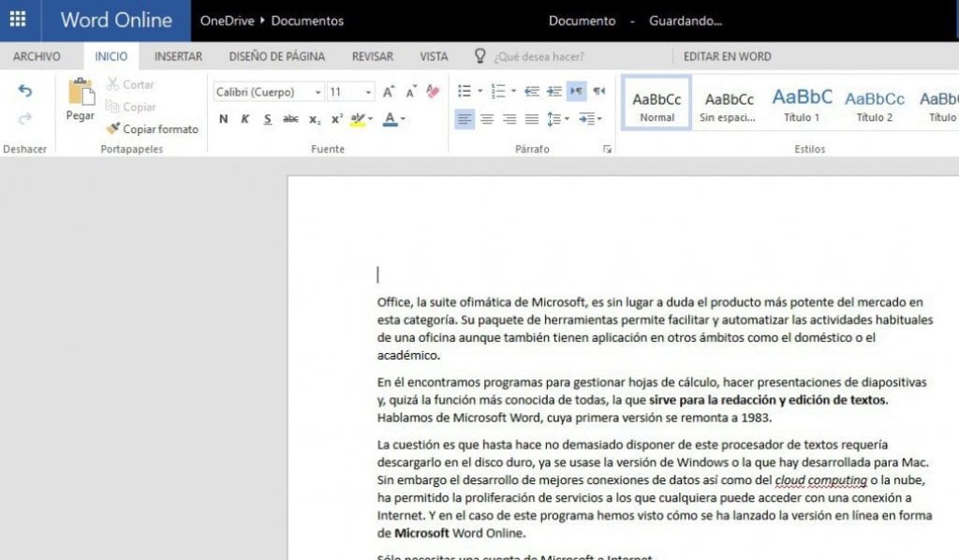Toggle bold N formatting

(x=223, y=119)
